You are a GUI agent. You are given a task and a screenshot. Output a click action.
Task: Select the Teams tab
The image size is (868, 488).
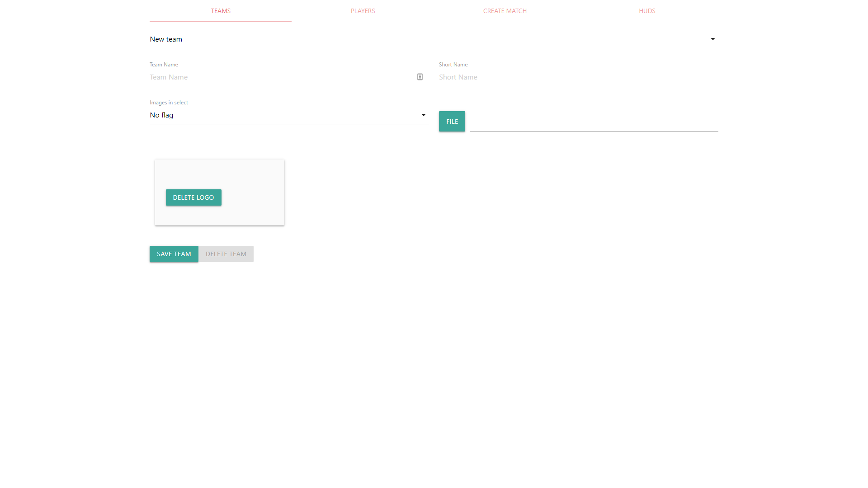pyautogui.click(x=221, y=11)
